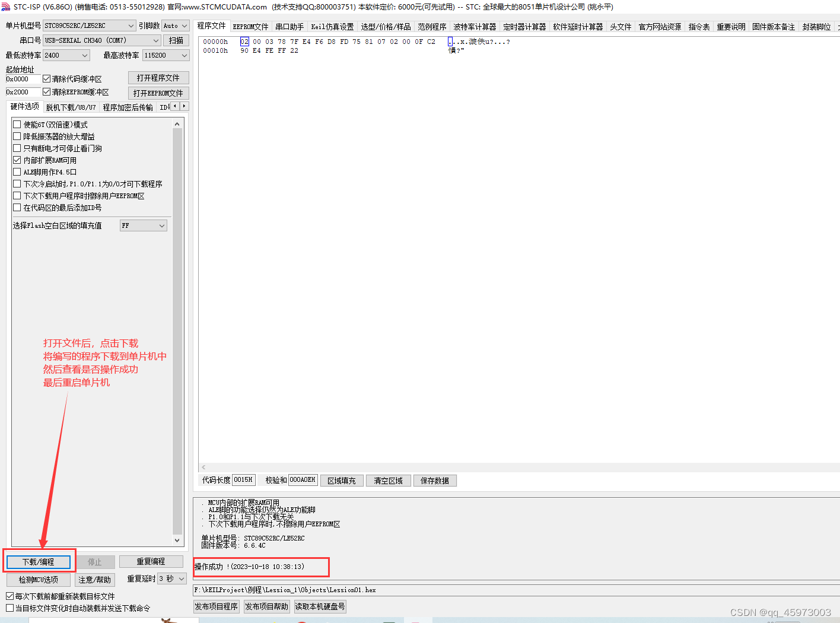Image resolution: width=840 pixels, height=623 pixels.
Task: Switch to 硬件选项 tab
Action: [24, 107]
